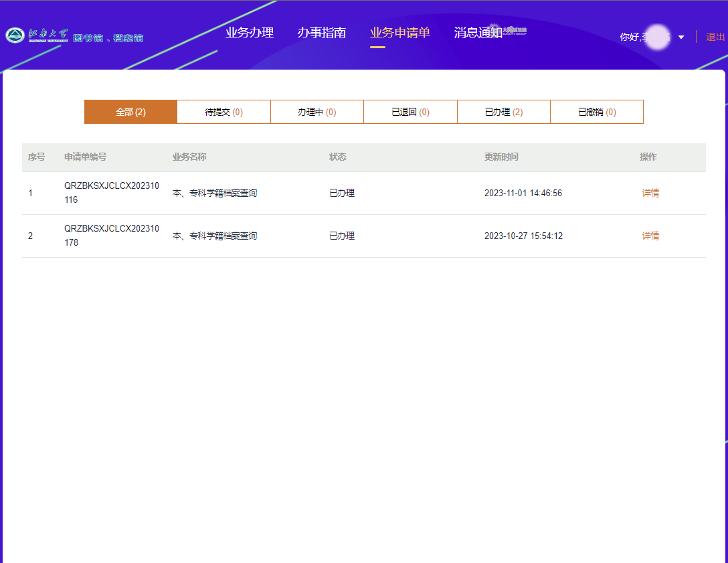Image resolution: width=728 pixels, height=563 pixels.
Task: Open the 业务办理 navigation menu
Action: point(250,33)
